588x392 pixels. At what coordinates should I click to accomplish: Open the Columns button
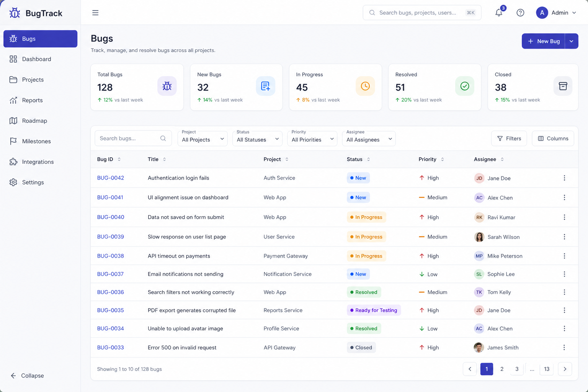pyautogui.click(x=553, y=139)
